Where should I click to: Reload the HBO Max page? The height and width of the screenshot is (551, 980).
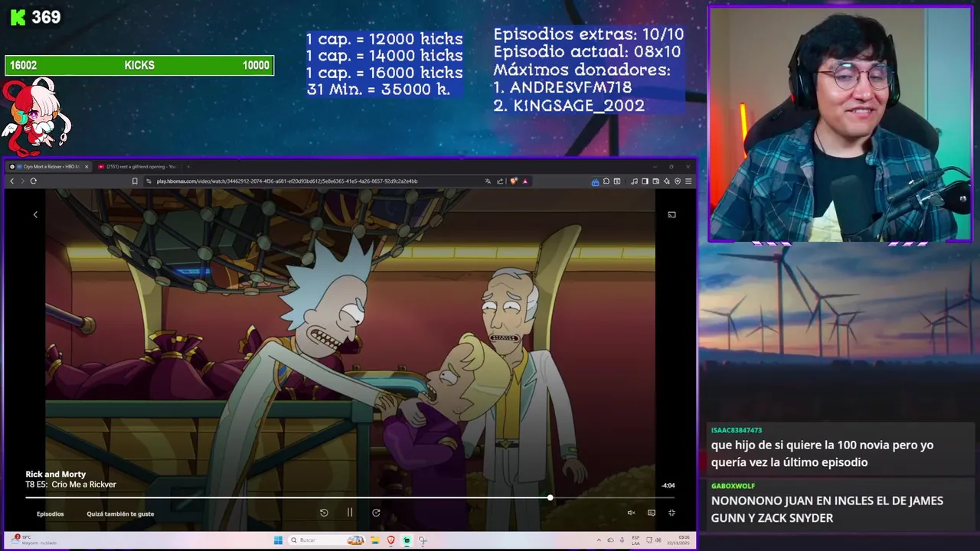pyautogui.click(x=33, y=181)
